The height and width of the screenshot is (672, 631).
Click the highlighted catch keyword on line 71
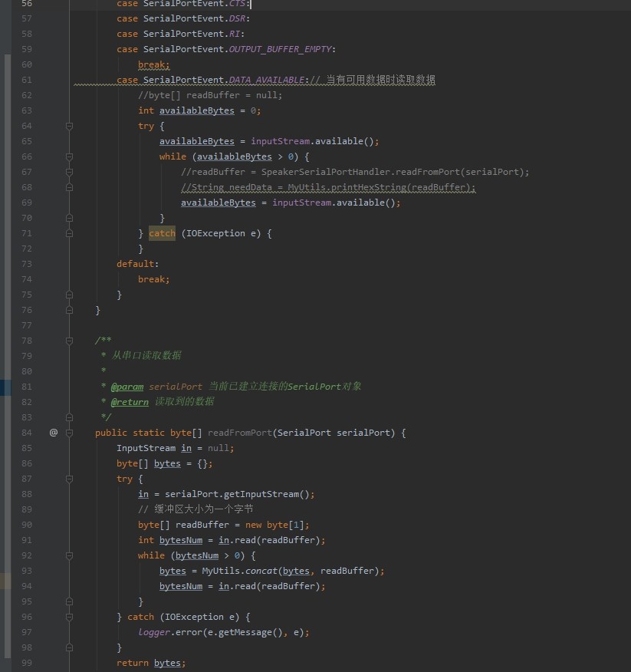[162, 233]
